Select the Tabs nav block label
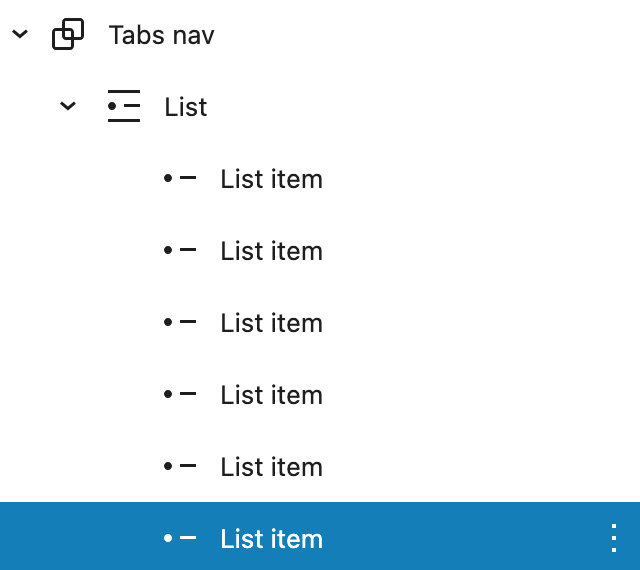Viewport: 640px width, 570px height. (161, 35)
